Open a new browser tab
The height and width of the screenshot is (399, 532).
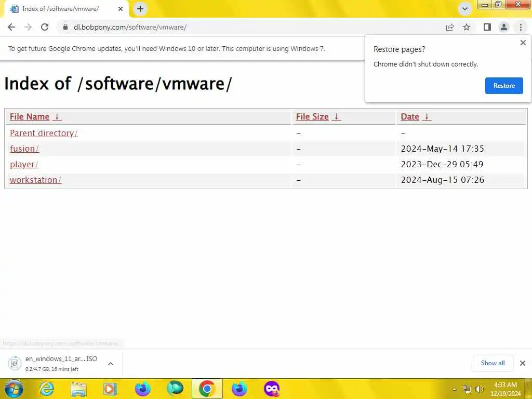pos(140,9)
